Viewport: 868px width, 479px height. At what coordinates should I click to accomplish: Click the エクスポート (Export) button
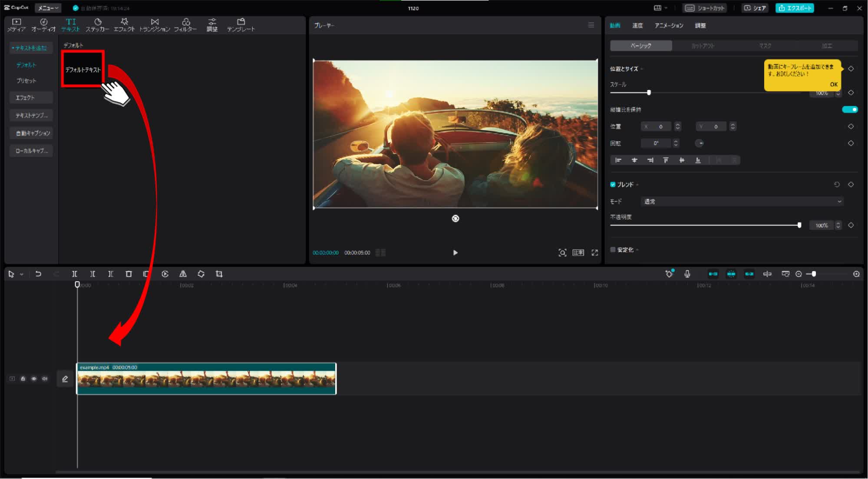pyautogui.click(x=795, y=8)
